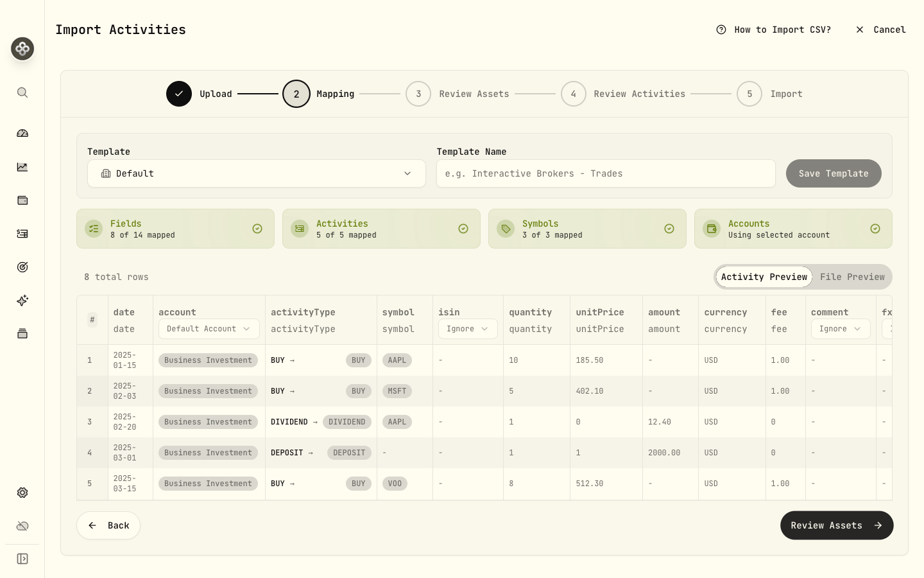The image size is (924, 578).
Task: Click the Cancel button
Action: click(881, 30)
